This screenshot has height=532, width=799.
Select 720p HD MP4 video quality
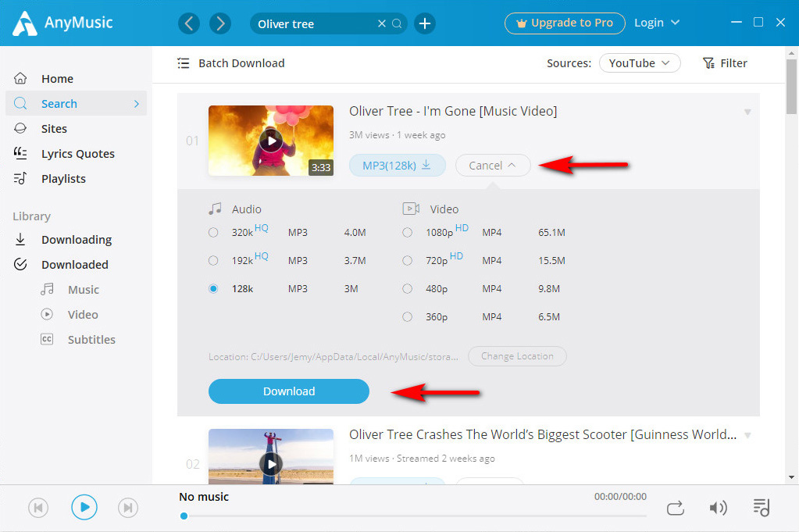point(407,260)
